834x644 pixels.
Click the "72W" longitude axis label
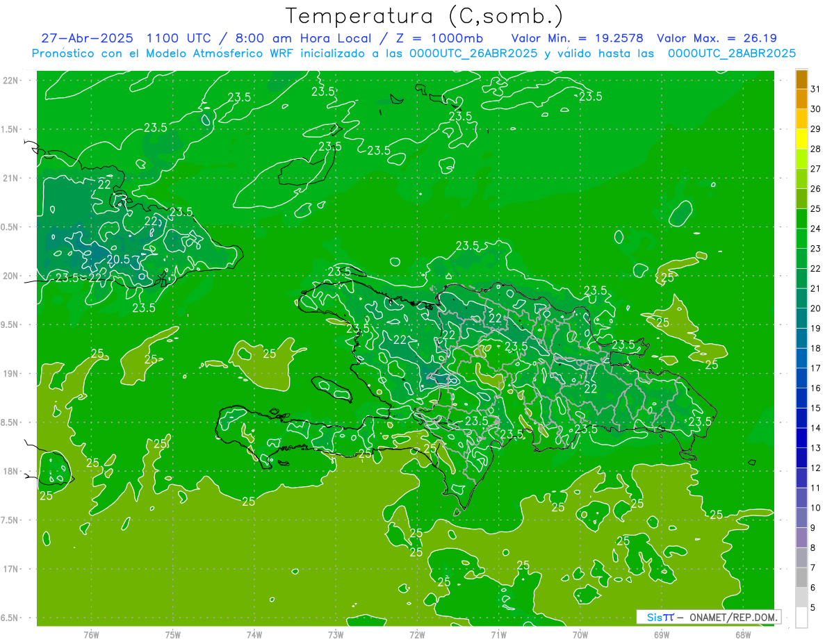417,635
